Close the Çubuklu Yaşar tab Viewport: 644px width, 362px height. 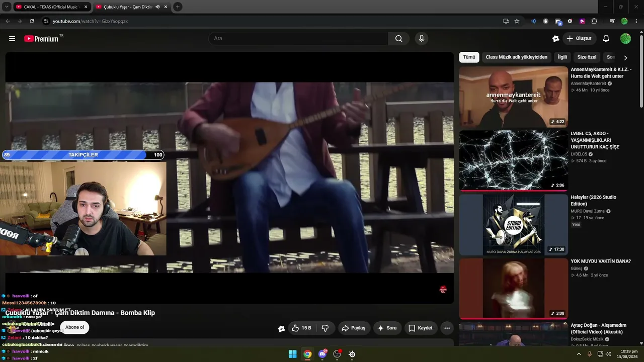click(166, 7)
